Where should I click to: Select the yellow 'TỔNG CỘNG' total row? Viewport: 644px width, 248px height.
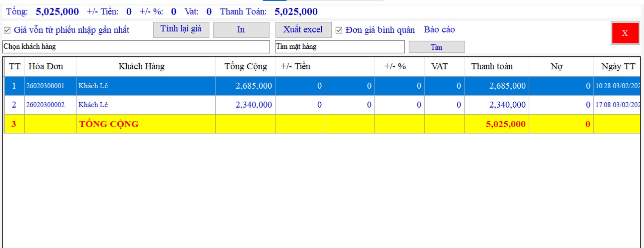[x=109, y=124]
